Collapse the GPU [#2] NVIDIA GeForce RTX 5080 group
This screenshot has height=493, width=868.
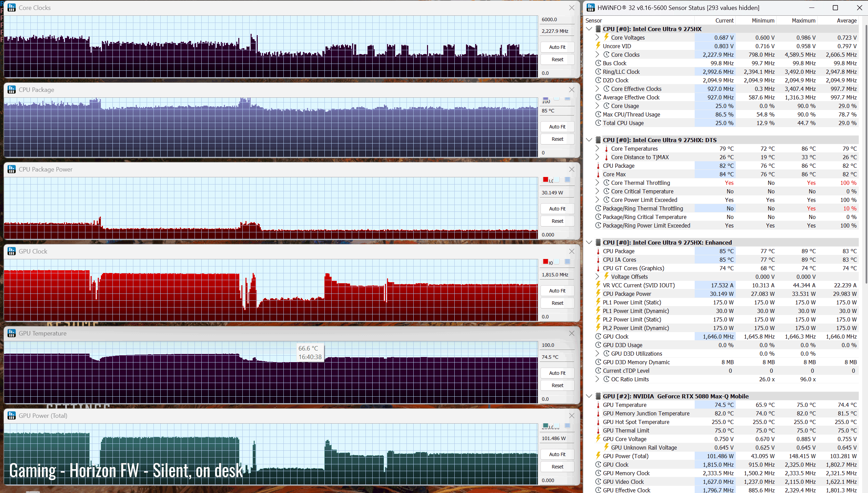(589, 396)
